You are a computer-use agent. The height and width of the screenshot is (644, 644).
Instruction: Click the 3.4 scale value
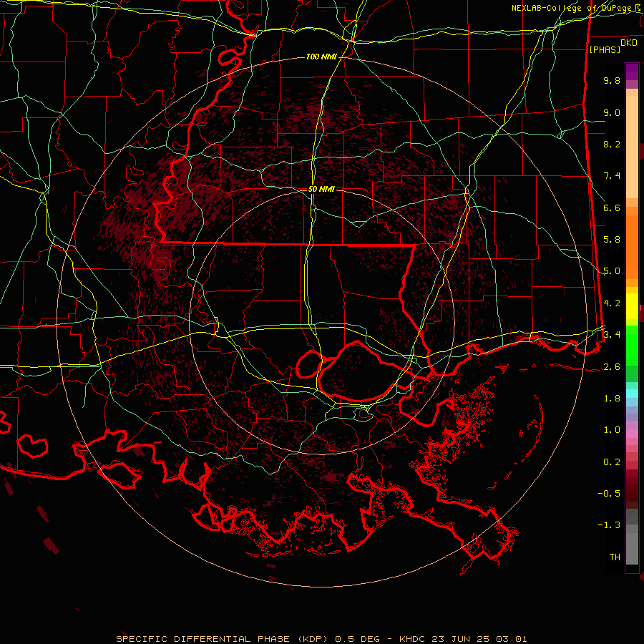[612, 335]
